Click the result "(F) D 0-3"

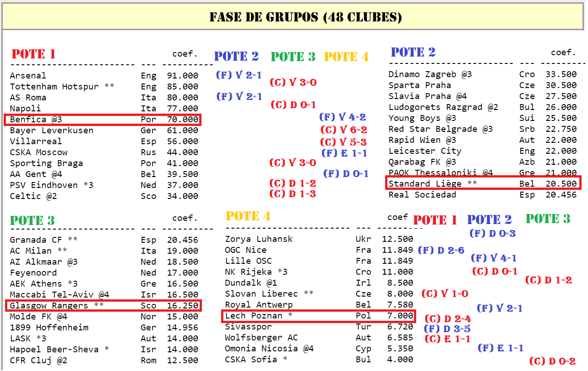click(x=493, y=233)
